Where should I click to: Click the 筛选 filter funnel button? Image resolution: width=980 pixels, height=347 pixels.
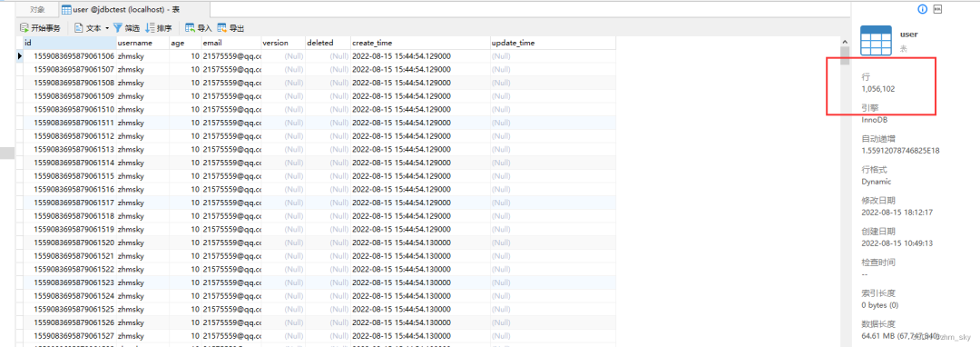tap(126, 28)
